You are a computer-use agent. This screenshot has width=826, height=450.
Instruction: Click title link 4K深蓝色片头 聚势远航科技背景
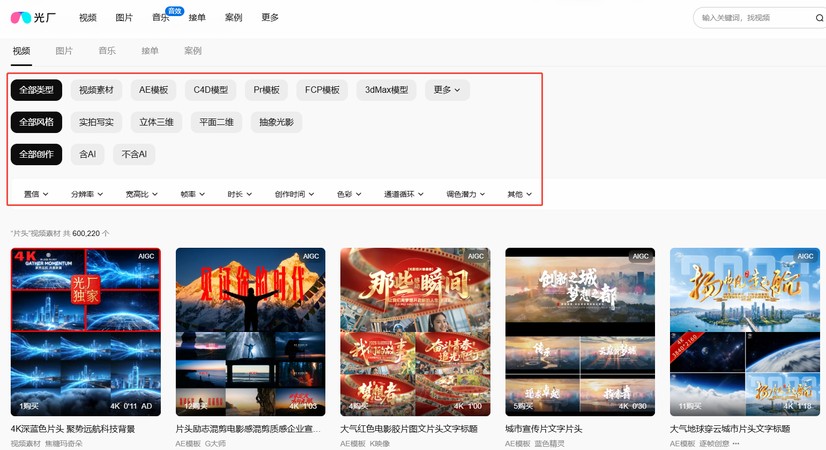pos(73,429)
